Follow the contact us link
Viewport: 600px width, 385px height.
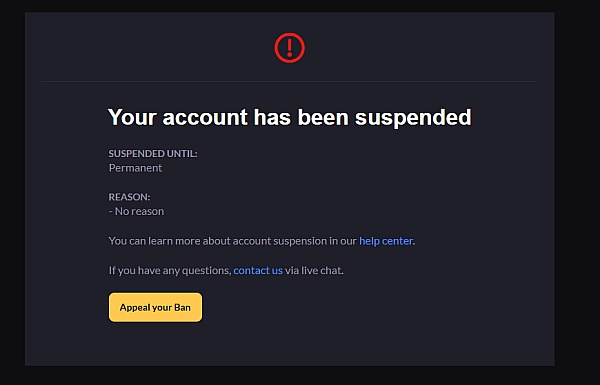[258, 270]
